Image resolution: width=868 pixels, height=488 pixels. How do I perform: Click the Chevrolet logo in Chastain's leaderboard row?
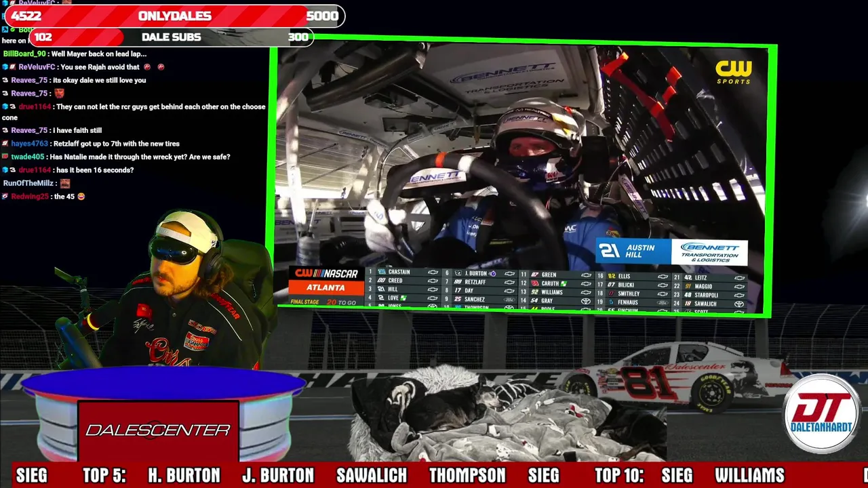pyautogui.click(x=433, y=272)
